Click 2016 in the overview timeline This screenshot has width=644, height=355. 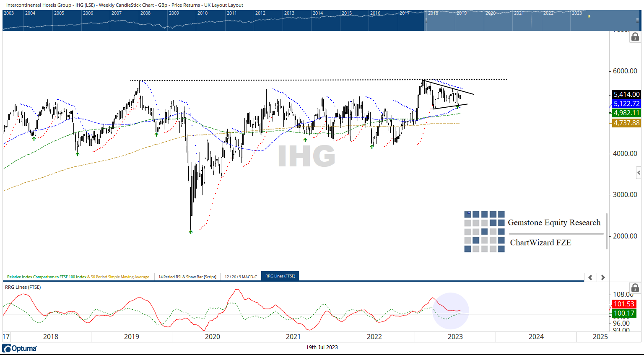[375, 13]
